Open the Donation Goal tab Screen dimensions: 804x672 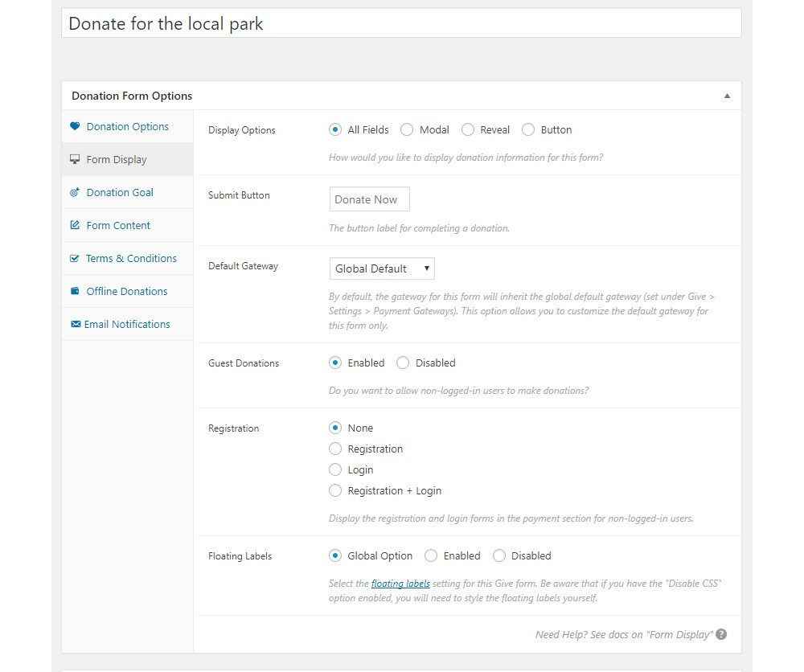[x=120, y=193]
